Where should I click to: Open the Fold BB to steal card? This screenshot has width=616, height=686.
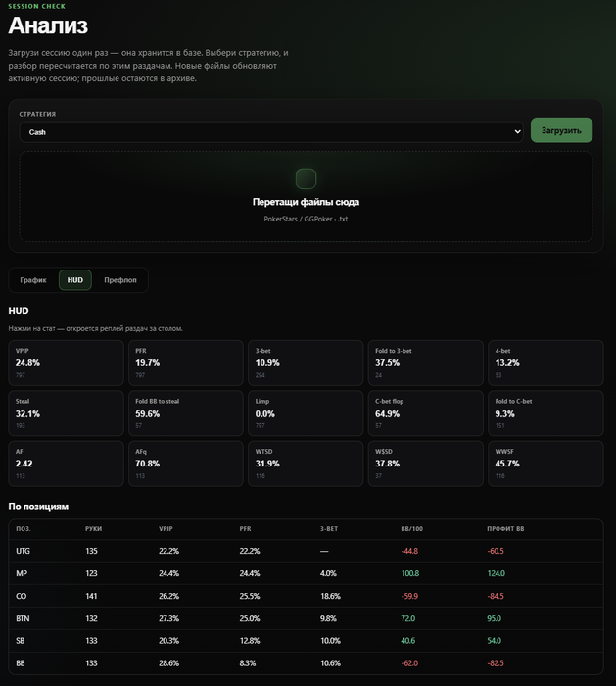(186, 414)
